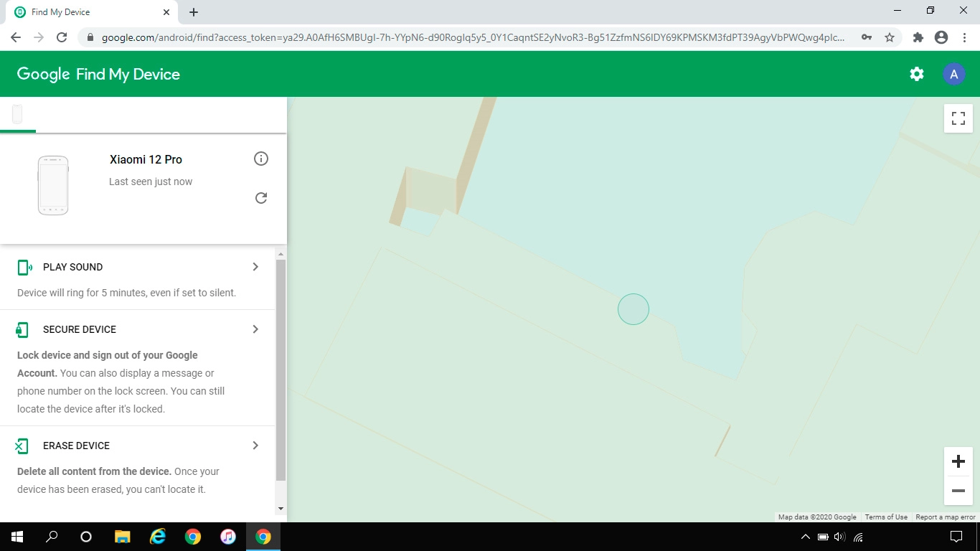Open Find My Device settings gear
980x551 pixels.
click(917, 74)
